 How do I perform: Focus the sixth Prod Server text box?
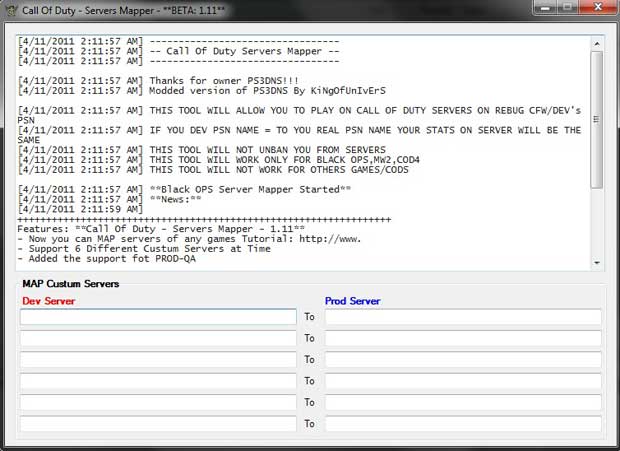pos(462,423)
